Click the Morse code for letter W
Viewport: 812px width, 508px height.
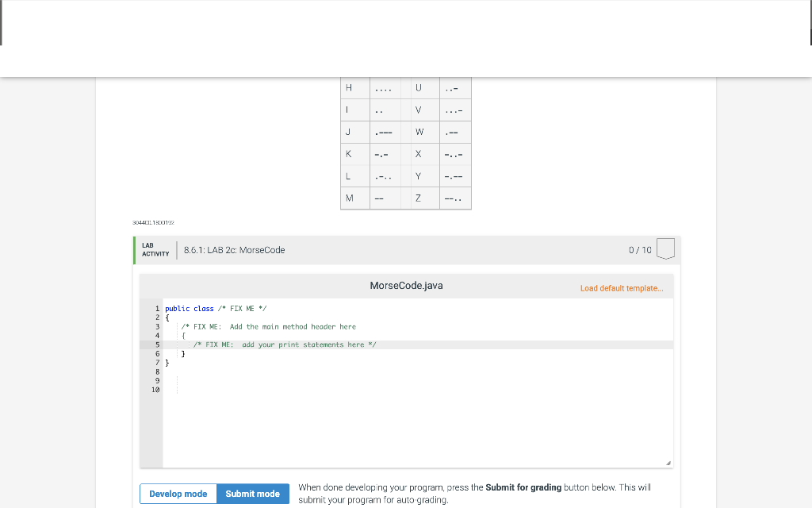tap(454, 132)
